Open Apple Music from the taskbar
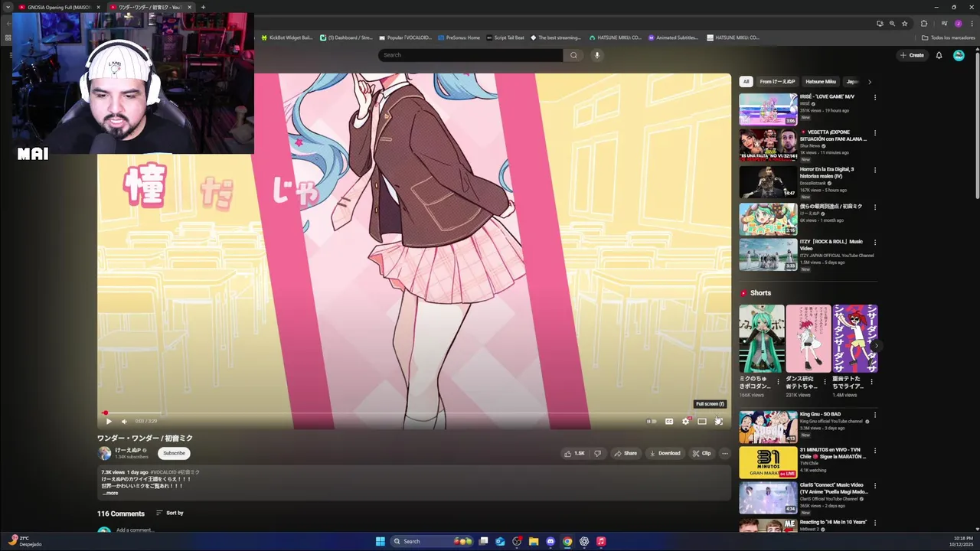The image size is (980, 551). pos(601,541)
